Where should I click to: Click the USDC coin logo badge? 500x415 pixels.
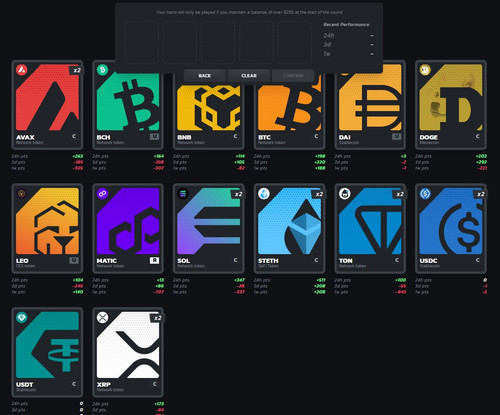coord(425,194)
